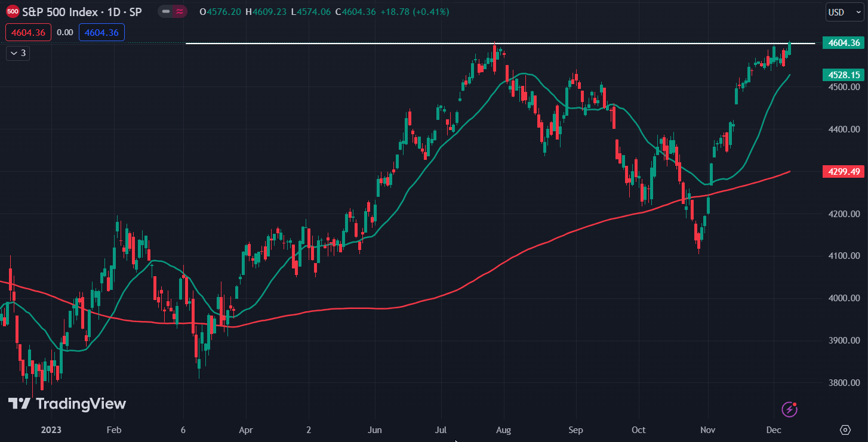
Task: Open chart settings hexagon icon at bottom right
Action: pos(845,429)
